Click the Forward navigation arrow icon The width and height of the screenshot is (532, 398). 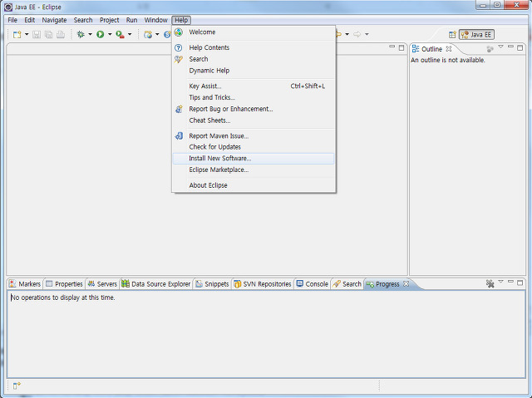(357, 34)
